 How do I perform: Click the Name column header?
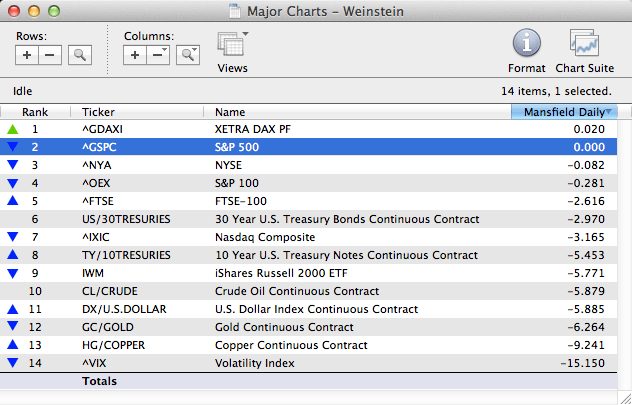[x=230, y=112]
